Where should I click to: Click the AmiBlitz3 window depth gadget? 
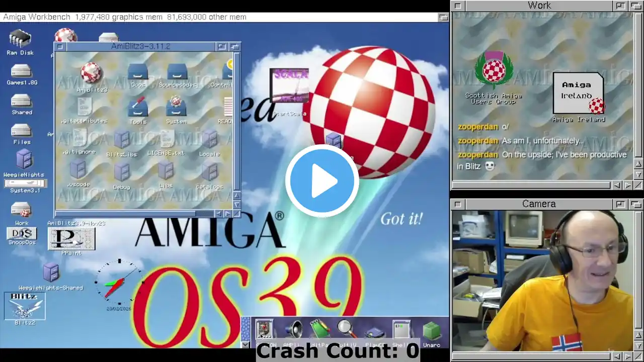pos(234,47)
